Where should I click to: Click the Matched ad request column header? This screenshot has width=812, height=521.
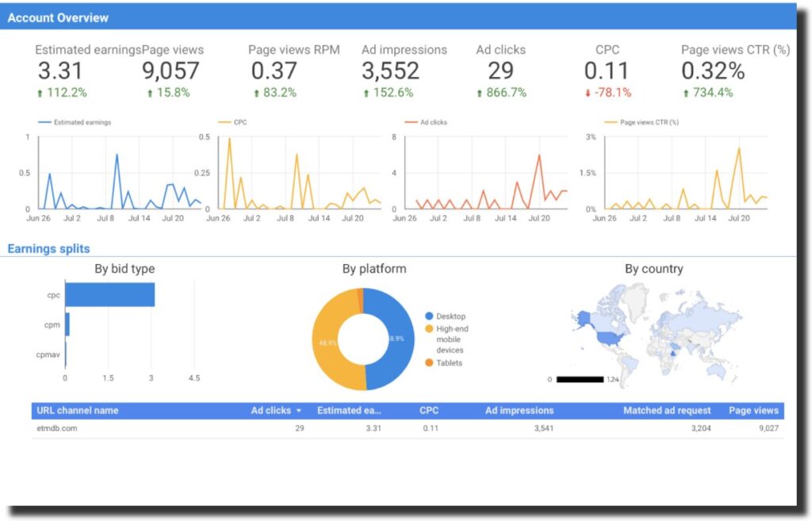coord(667,411)
